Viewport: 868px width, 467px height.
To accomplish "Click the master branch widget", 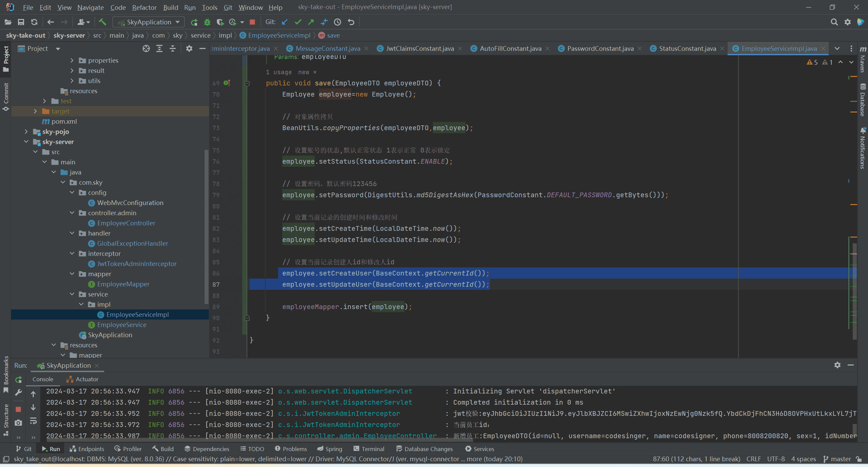I will pos(837,459).
